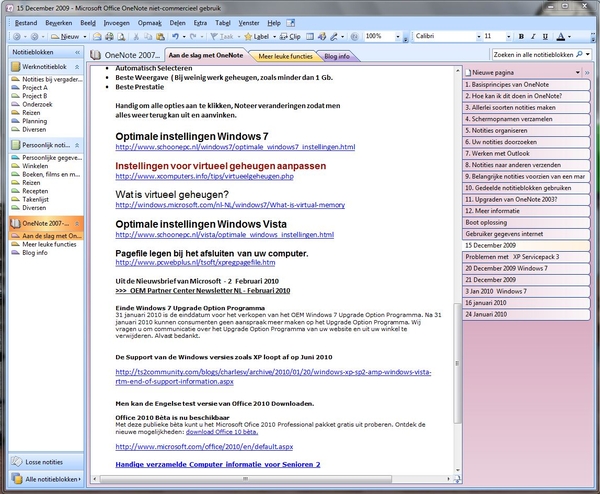
Task: Open the download Office 10 bèta link
Action: click(222, 432)
